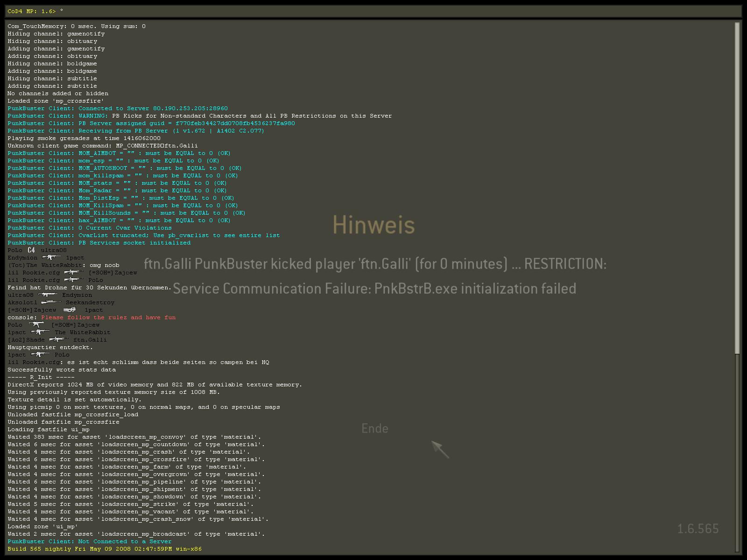Viewport: 747px width, 560px height.
Task: Click weapon icon between 1pact and The WhiteRabbit
Action: coord(40,332)
